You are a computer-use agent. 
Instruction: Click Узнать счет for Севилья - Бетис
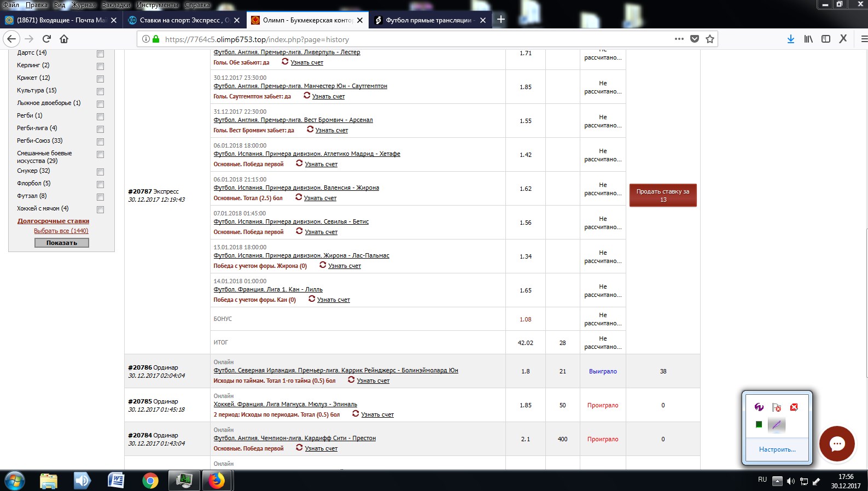(321, 232)
